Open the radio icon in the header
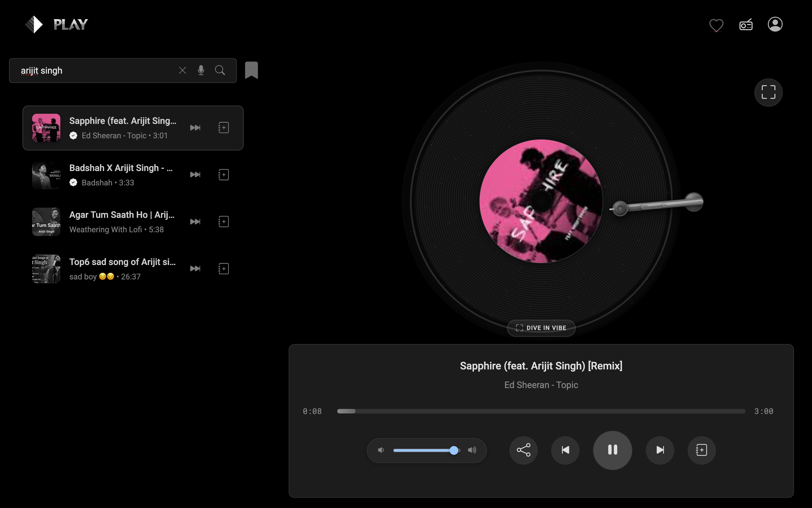 pyautogui.click(x=746, y=25)
